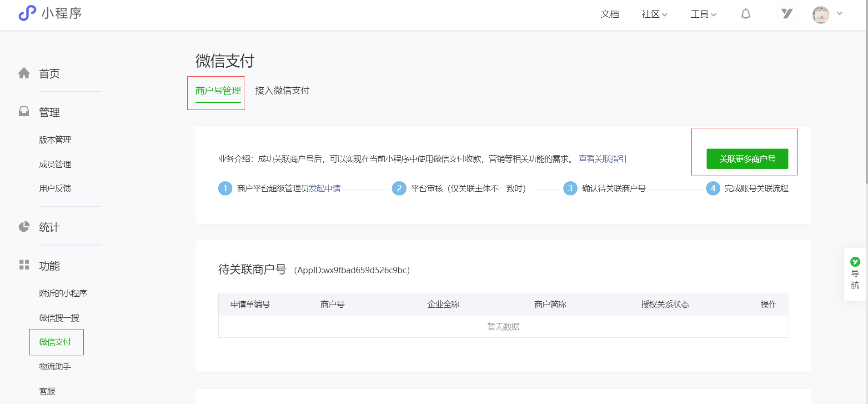
Task: Click the 小程序 logo icon
Action: coord(27,13)
